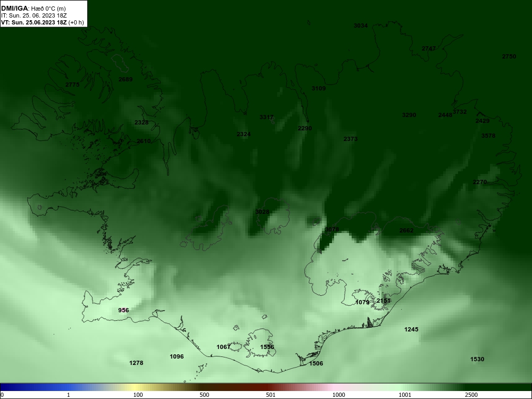Click the map value 3578

pos(488,136)
